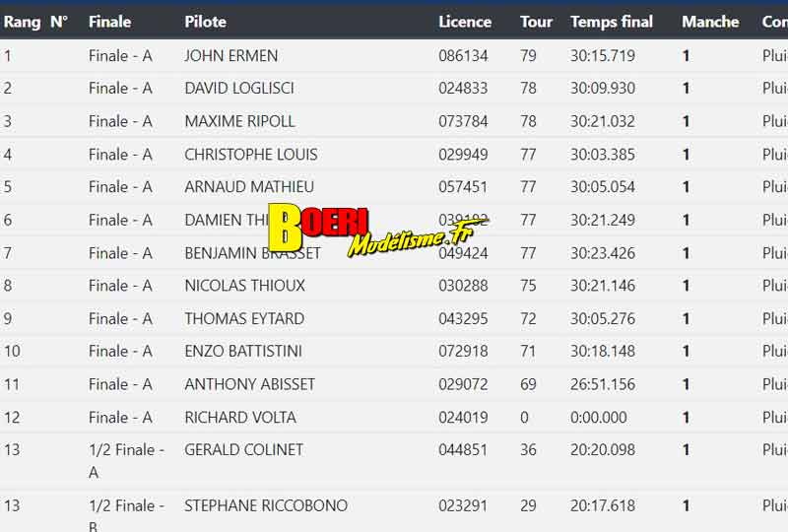
Task: Click licence number 057451
Action: (x=463, y=187)
